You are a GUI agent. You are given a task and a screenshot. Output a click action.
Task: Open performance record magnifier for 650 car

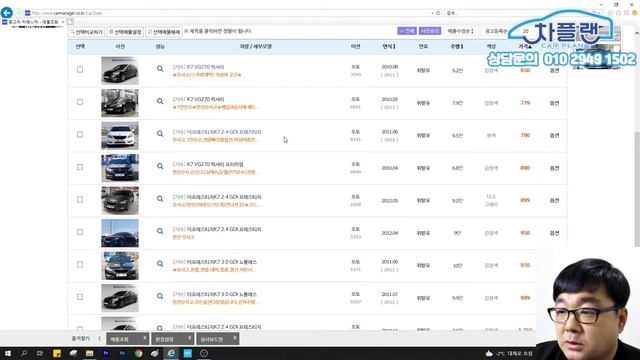pos(160,69)
